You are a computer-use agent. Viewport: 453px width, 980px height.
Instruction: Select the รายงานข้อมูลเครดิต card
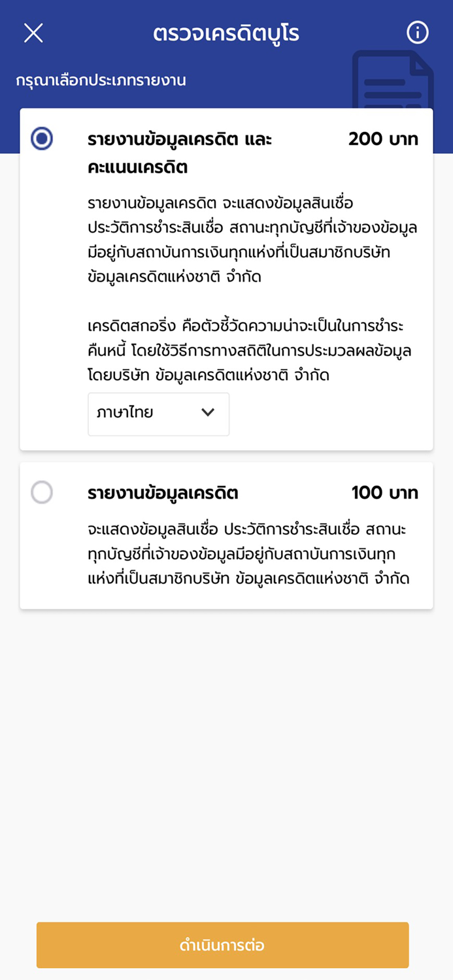coord(226,536)
